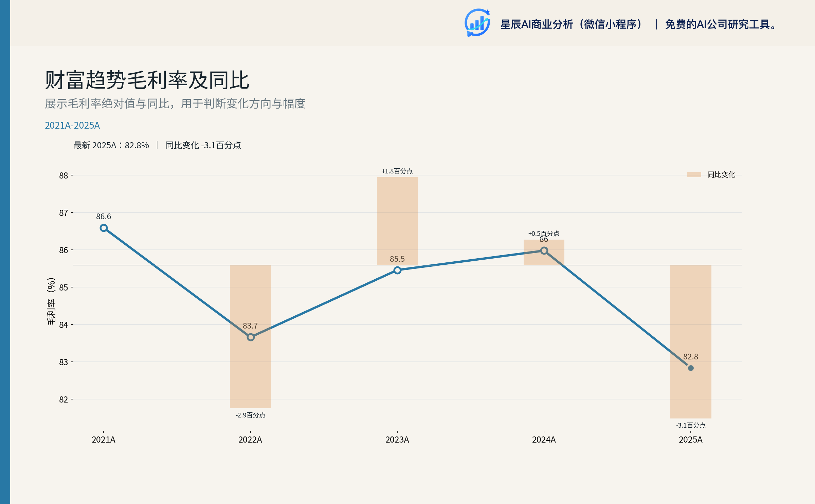Click the -2.9百分点 bar label
815x504 pixels.
point(251,415)
